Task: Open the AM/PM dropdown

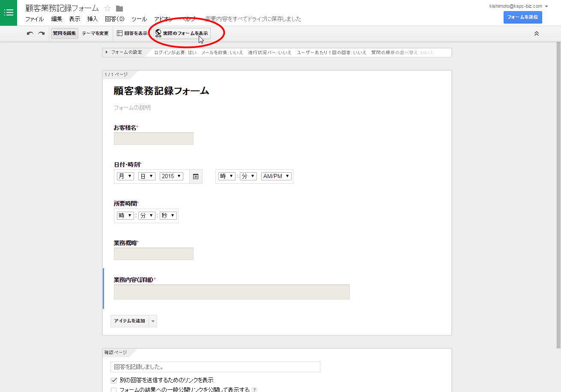Action: (276, 176)
